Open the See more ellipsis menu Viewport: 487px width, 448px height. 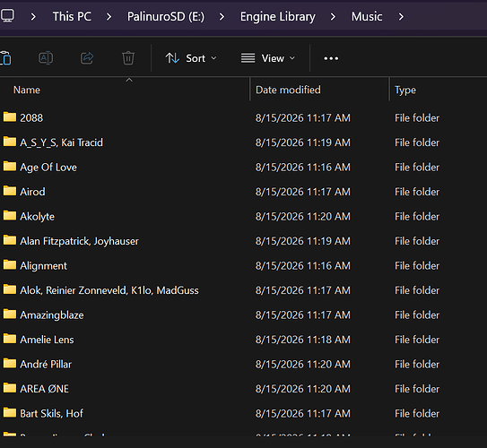(331, 58)
